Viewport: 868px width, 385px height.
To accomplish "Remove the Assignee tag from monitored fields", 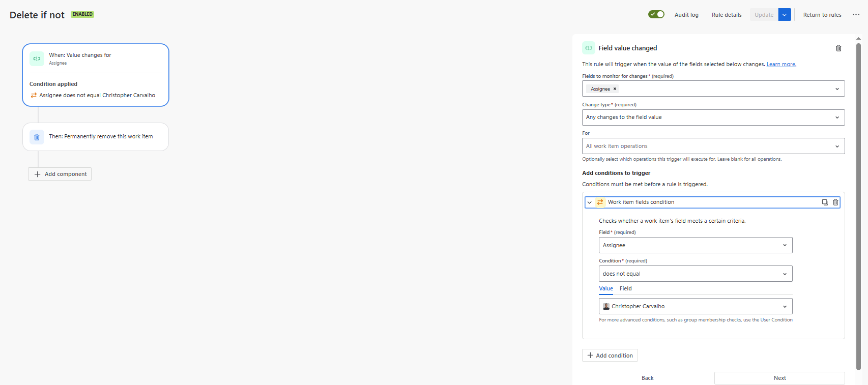I will 615,89.
